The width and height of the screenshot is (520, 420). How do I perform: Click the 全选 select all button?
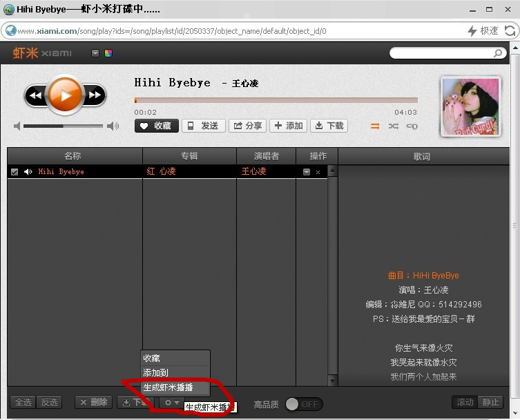point(23,402)
